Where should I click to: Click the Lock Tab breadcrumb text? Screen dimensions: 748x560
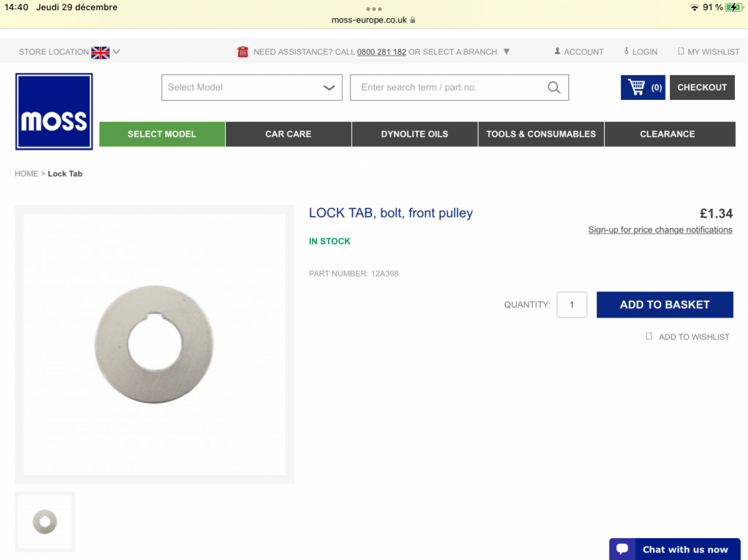point(65,174)
